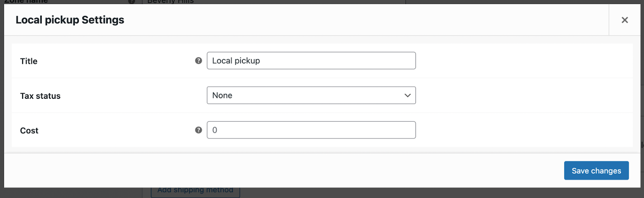Focus the Title text field
644x198 pixels.
tap(311, 61)
